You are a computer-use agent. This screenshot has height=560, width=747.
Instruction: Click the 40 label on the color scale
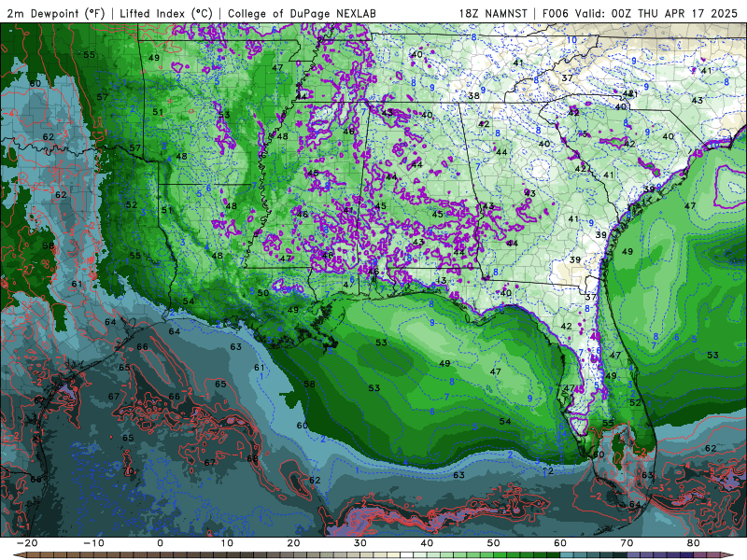[427, 543]
